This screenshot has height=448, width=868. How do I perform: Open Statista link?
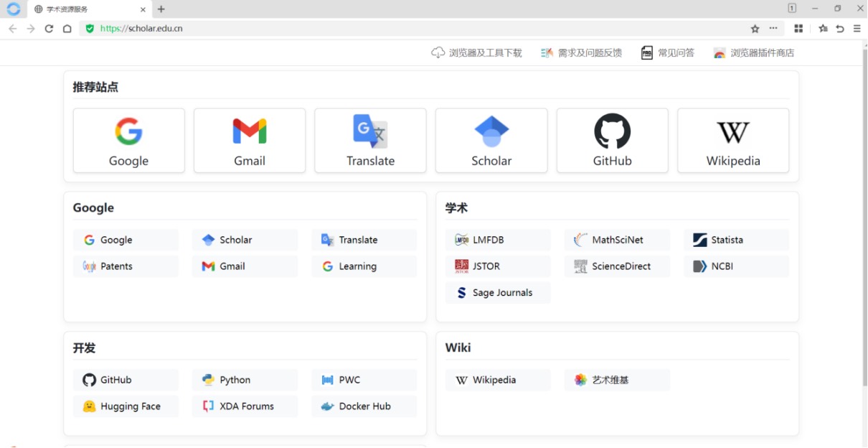click(x=737, y=240)
